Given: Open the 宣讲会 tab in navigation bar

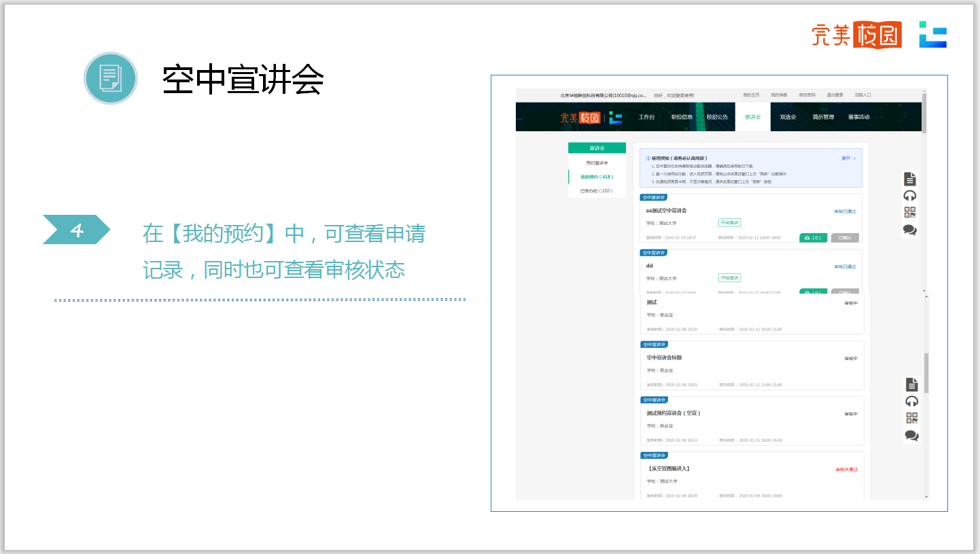Looking at the screenshot, I should 752,117.
